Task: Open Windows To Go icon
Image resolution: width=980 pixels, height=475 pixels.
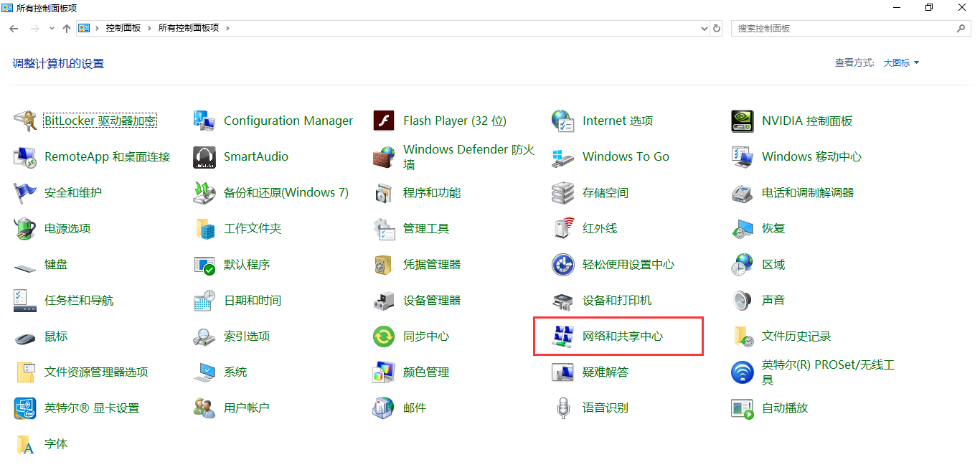Action: pos(563,156)
